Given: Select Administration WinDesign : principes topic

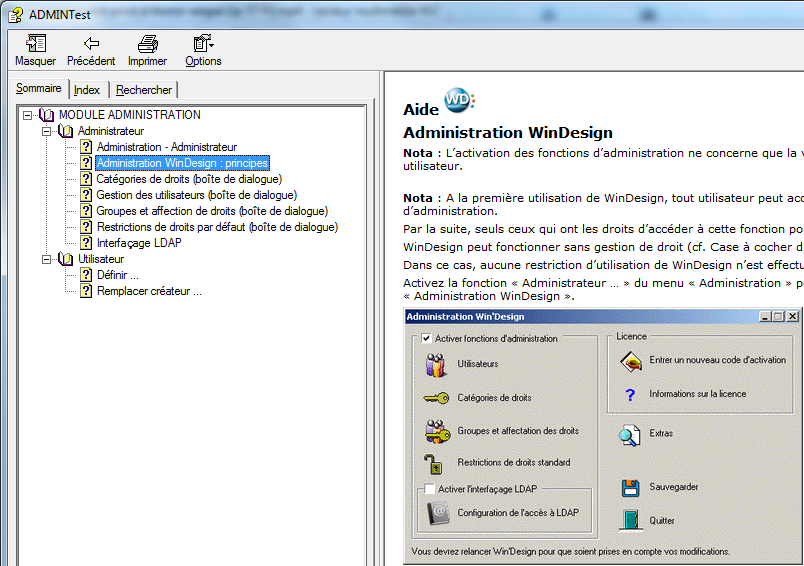Looking at the screenshot, I should coord(183,163).
